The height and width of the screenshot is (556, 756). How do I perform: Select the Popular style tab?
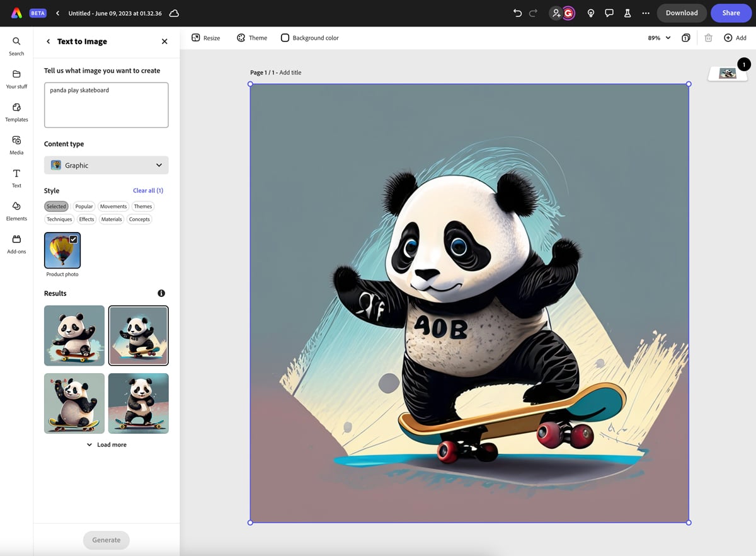(x=84, y=206)
